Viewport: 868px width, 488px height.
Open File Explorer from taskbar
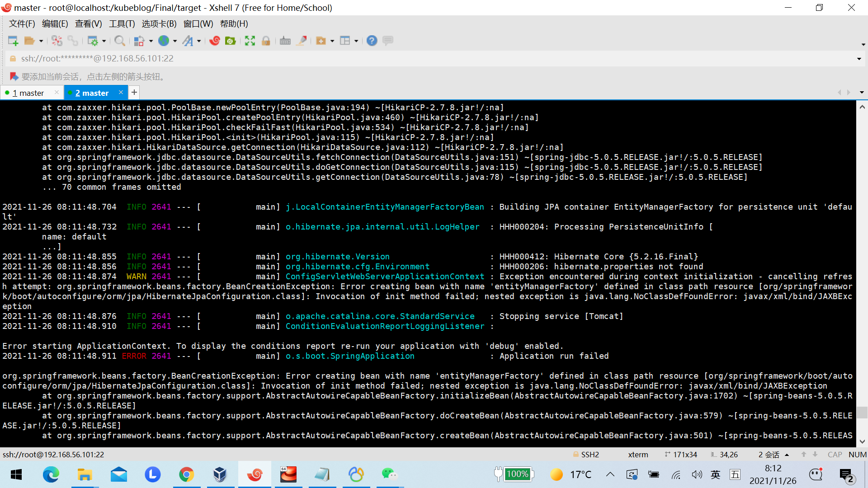click(x=85, y=474)
